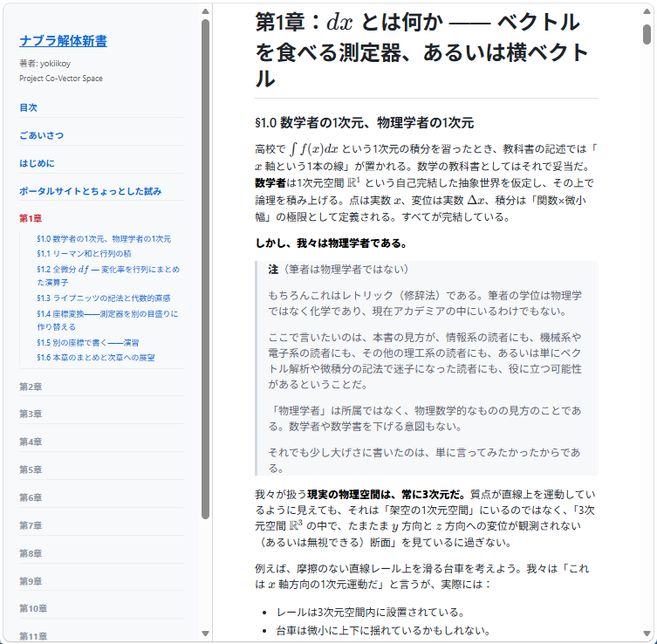Open 第9章 in sidebar
The width and height of the screenshot is (657, 644).
pyautogui.click(x=31, y=581)
